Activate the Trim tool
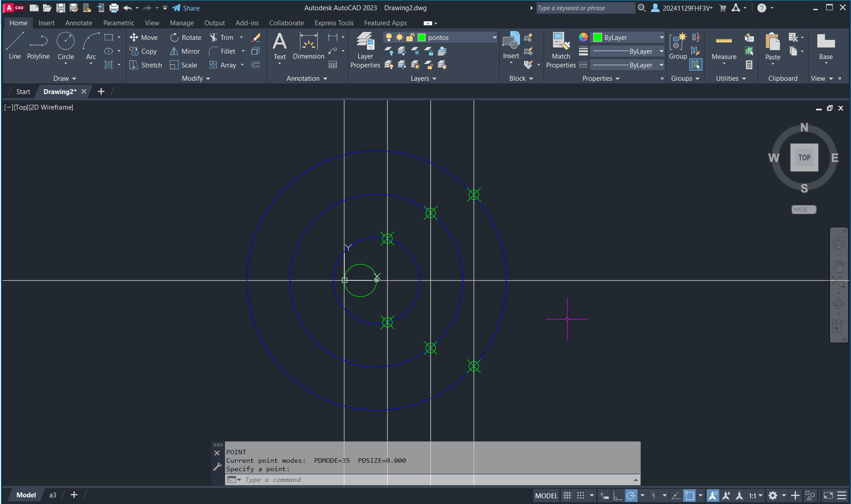Image resolution: width=851 pixels, height=504 pixels. click(x=221, y=38)
